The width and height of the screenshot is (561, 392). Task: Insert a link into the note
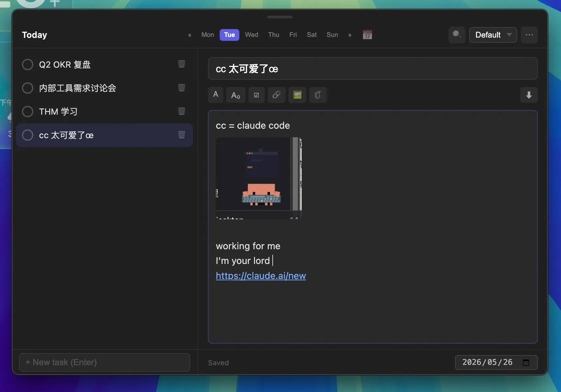click(x=277, y=95)
